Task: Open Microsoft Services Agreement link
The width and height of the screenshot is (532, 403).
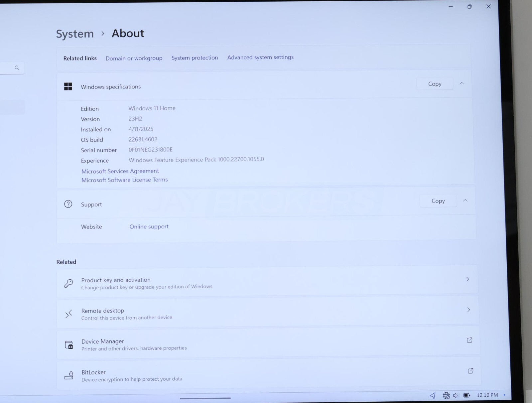Action: [x=120, y=171]
